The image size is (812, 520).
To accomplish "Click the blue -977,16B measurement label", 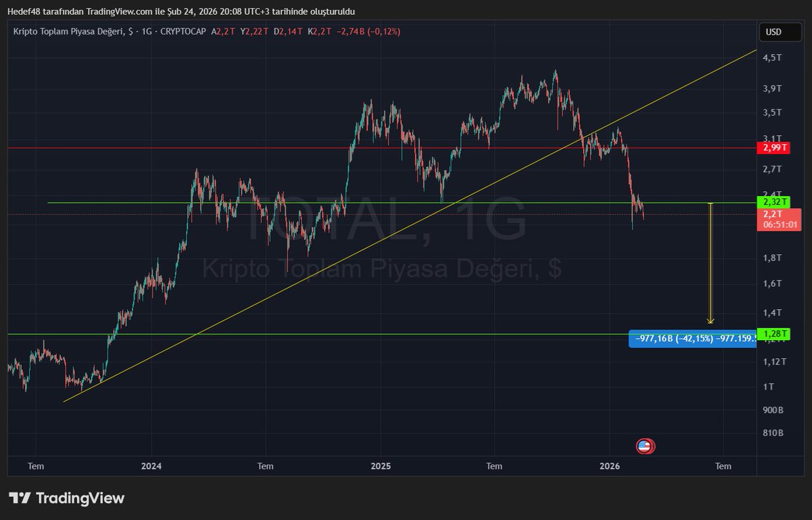I will coord(692,339).
